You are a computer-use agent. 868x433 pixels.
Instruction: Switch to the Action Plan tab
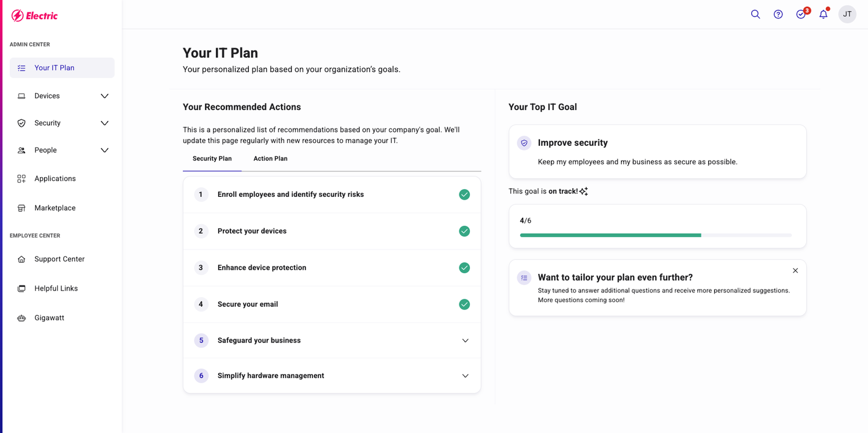(270, 158)
